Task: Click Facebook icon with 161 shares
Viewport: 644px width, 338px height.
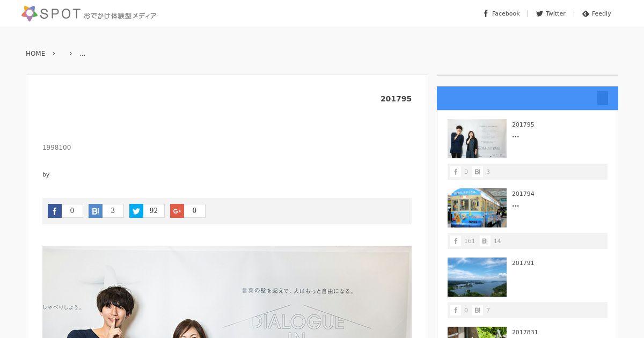Action: tap(456, 241)
